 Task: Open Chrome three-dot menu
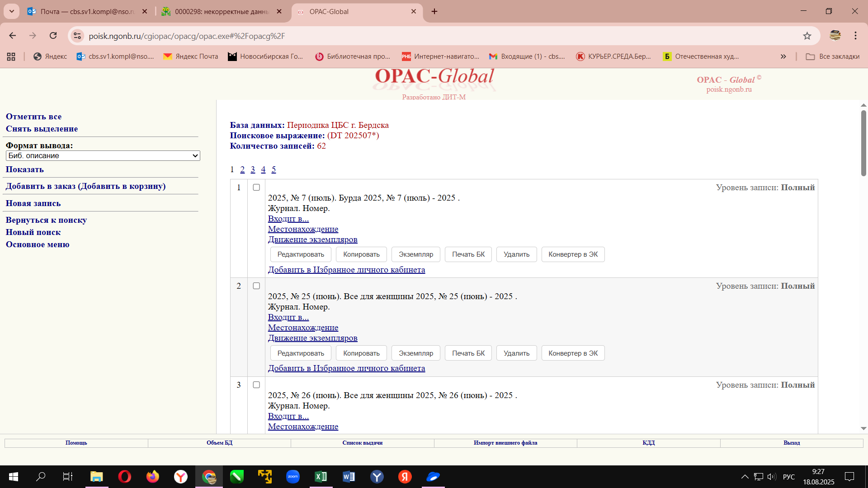(855, 36)
